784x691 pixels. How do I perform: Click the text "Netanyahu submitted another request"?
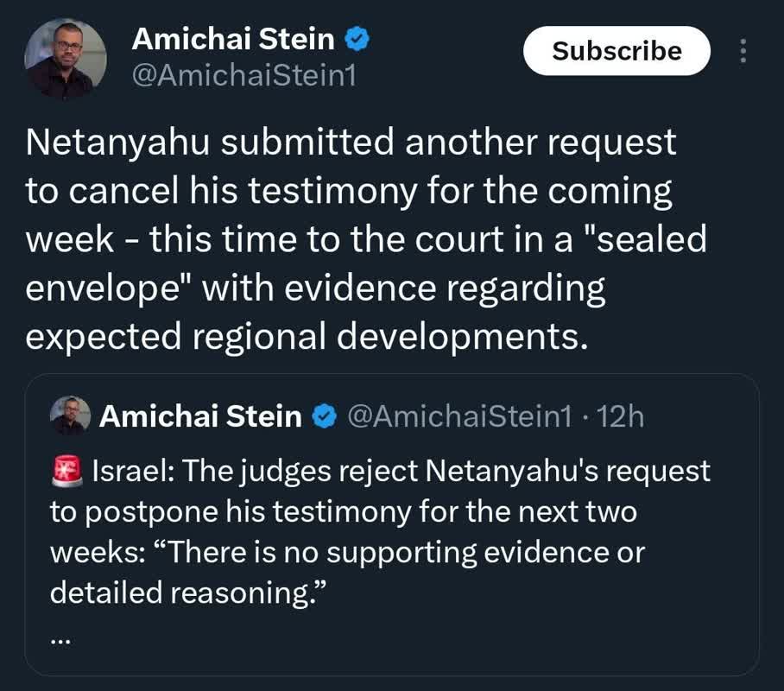click(351, 143)
